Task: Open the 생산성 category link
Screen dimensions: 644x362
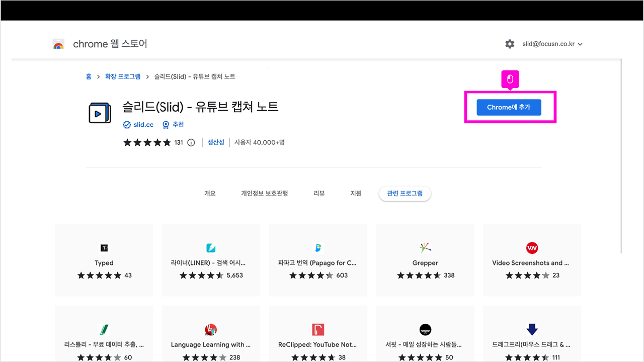Action: pyautogui.click(x=215, y=142)
